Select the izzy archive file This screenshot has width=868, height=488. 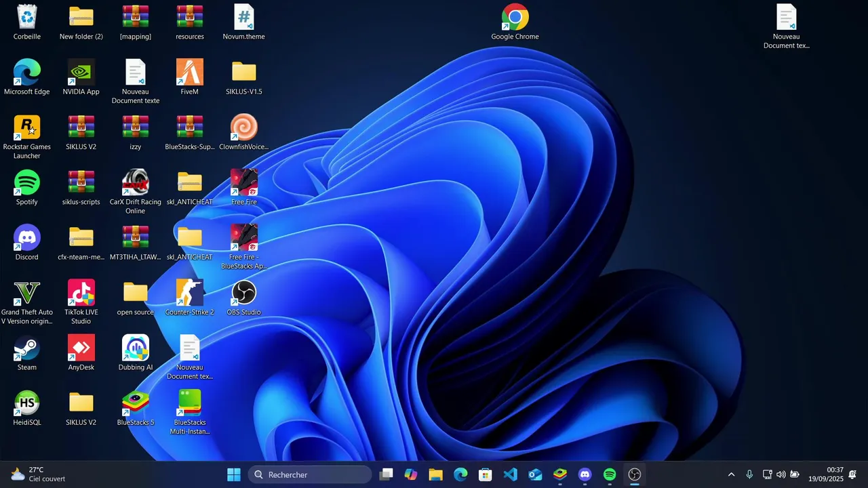[136, 127]
